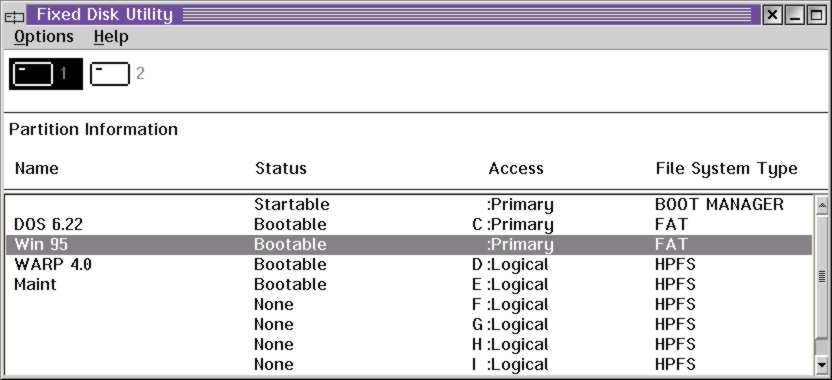Select the F: logical partition row
This screenshot has width=832, height=380.
pos(409,305)
